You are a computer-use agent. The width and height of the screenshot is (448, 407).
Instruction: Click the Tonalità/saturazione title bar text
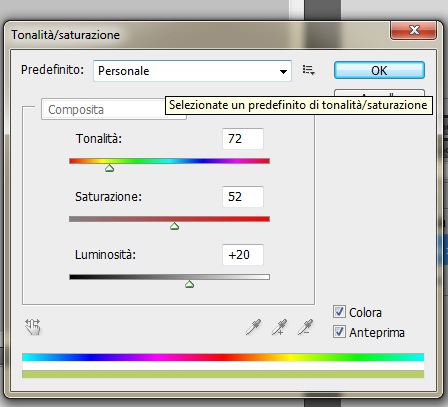(65, 35)
